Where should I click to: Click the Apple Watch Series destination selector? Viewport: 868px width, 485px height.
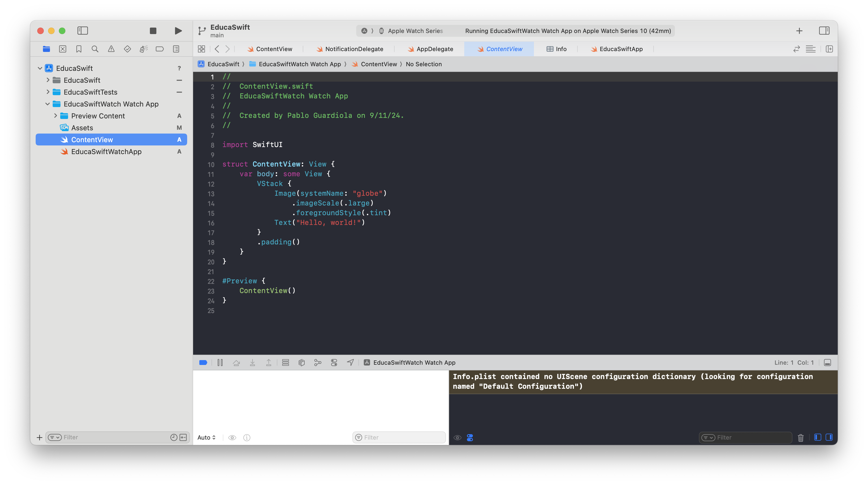point(415,31)
